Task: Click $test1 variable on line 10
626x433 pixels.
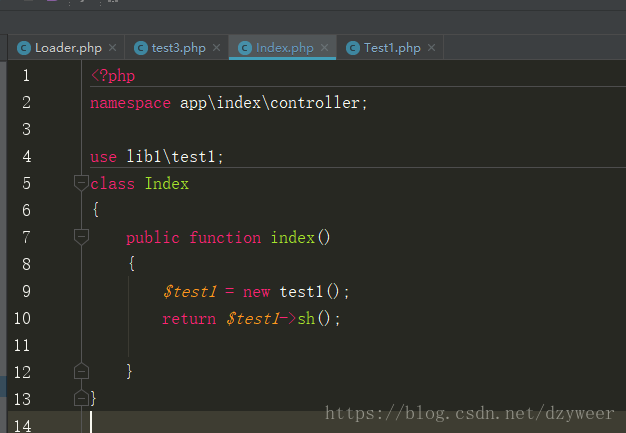Action: [253, 319]
